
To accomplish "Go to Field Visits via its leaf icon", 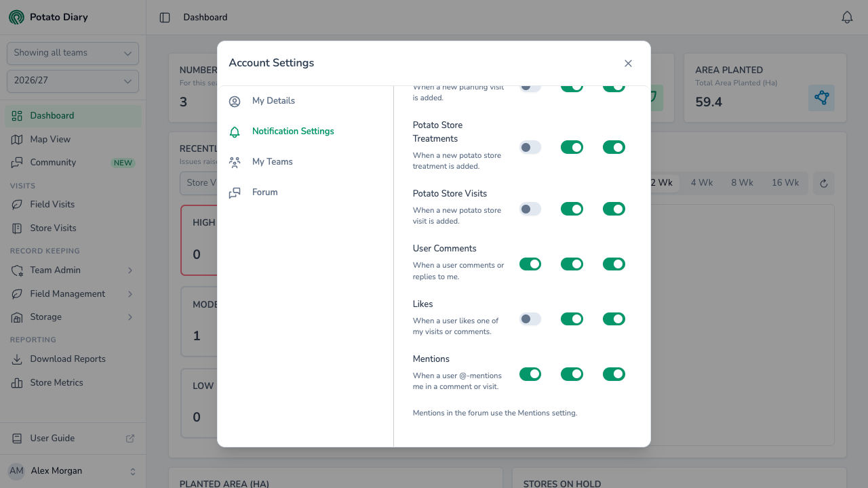I will [17, 204].
